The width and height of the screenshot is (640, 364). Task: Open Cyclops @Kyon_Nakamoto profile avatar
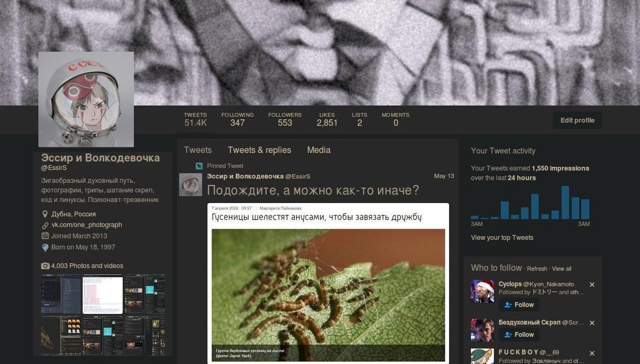pos(482,292)
